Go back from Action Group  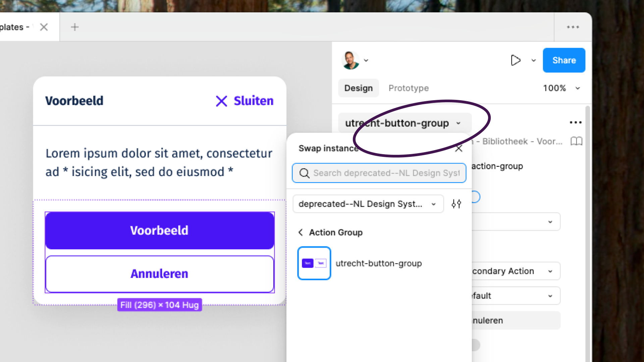coord(301,232)
